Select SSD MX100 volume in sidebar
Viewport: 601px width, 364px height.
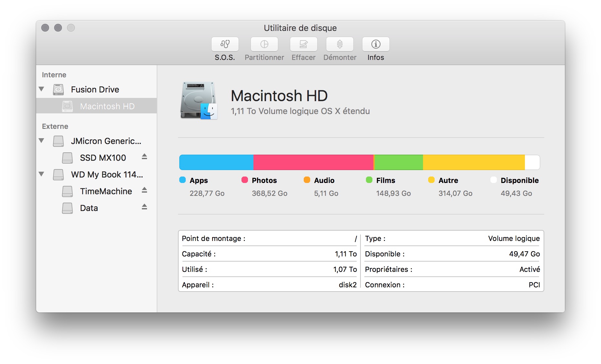pos(96,158)
